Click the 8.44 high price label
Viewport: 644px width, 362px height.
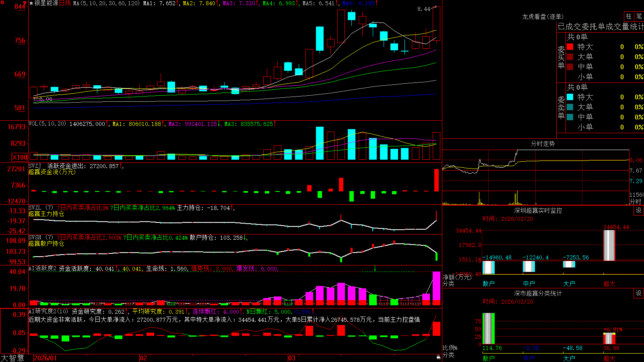423,9
